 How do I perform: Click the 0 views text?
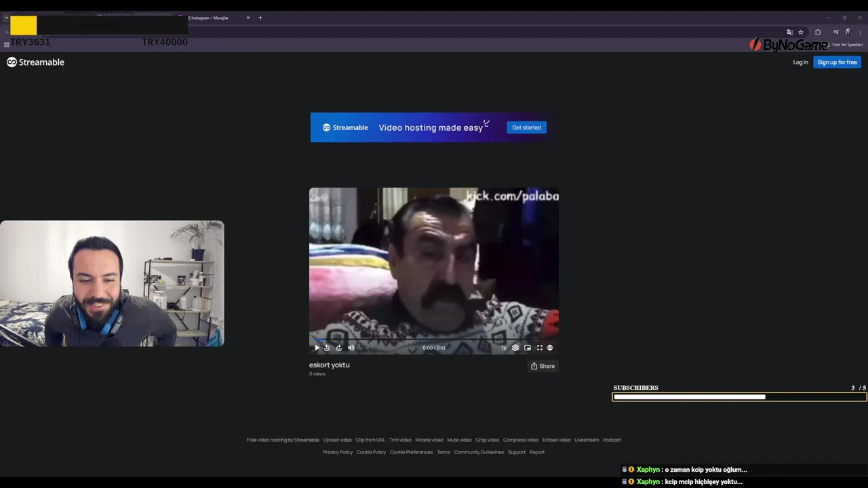click(317, 374)
